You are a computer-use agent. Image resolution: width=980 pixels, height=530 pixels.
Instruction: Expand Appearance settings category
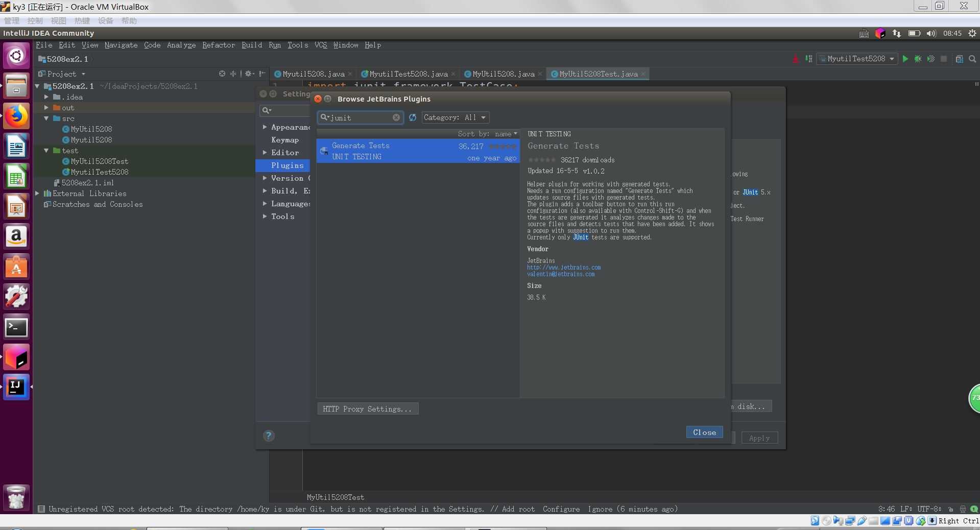[x=265, y=127]
